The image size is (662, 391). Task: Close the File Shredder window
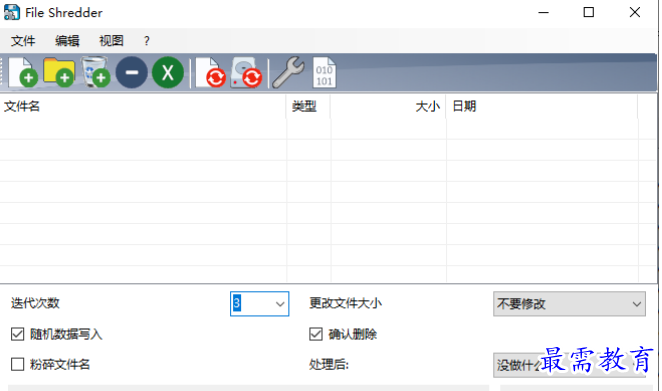click(x=635, y=12)
